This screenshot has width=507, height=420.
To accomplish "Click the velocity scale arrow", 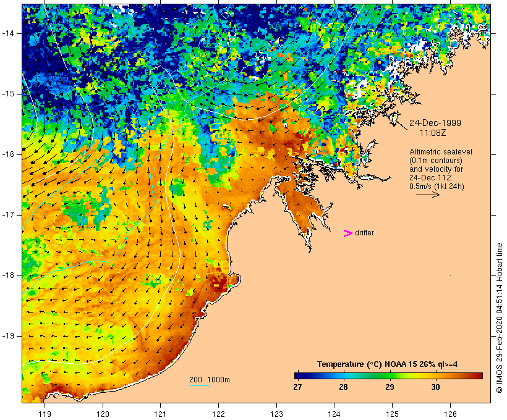I will coord(428,195).
